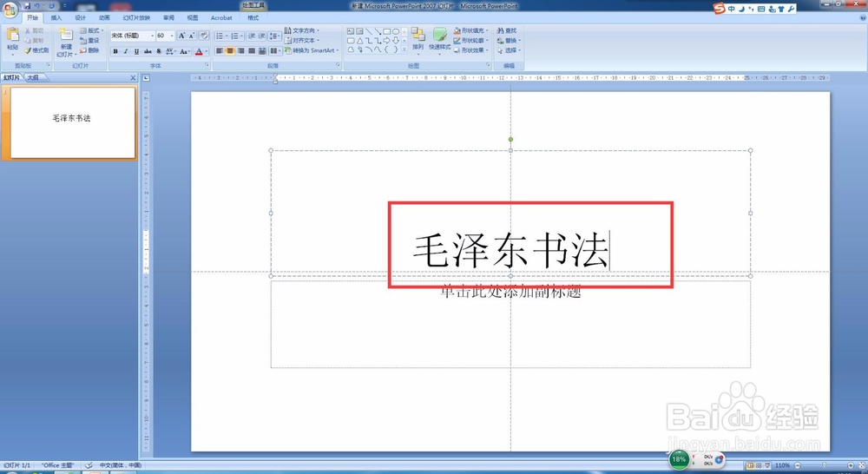Insert a text box from shapes gallery
The width and height of the screenshot is (868, 474).
click(351, 31)
